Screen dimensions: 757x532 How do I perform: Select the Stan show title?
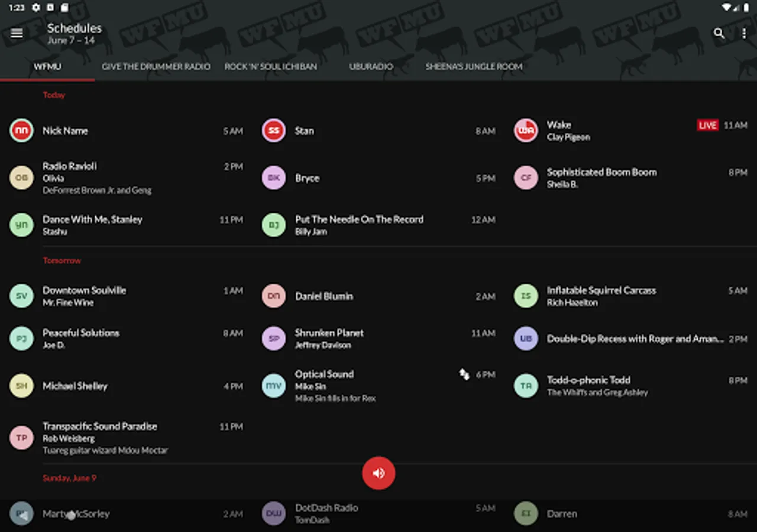pyautogui.click(x=305, y=131)
